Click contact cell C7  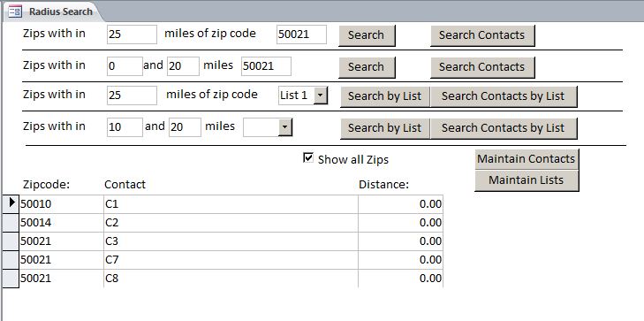click(x=231, y=260)
